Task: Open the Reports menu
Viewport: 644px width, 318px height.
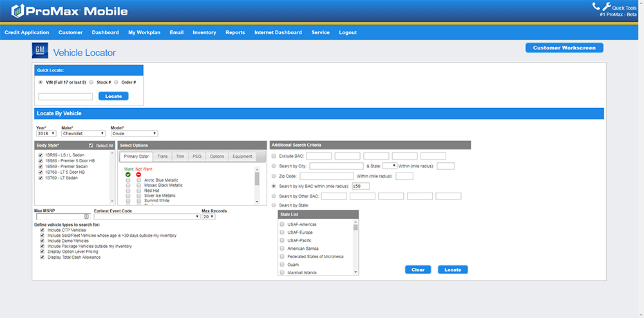Action: (x=235, y=32)
